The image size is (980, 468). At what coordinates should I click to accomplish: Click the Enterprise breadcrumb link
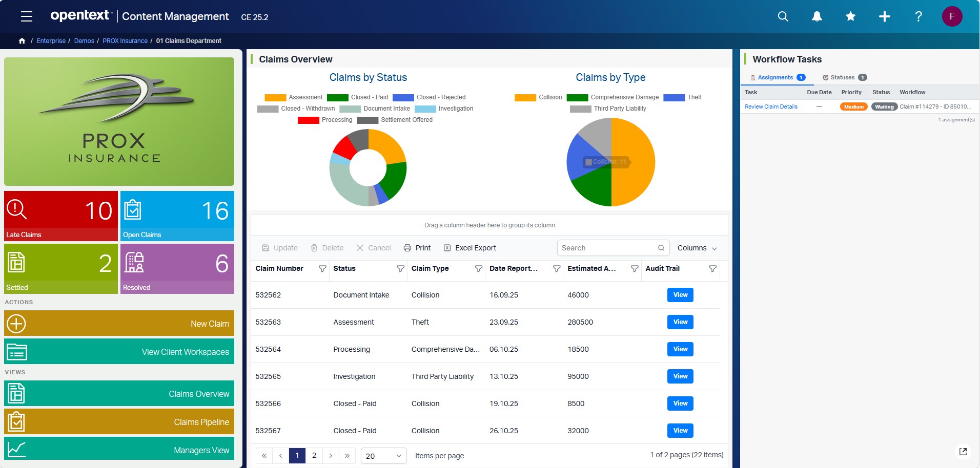pos(51,41)
